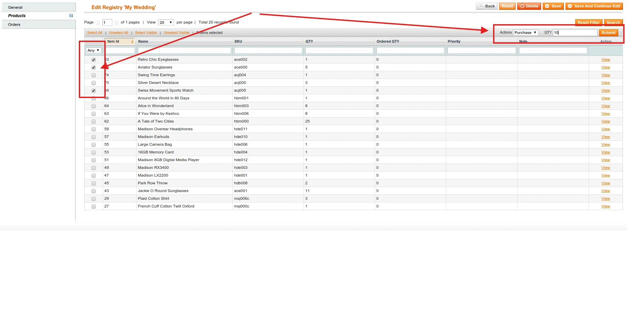This screenshot has height=326, width=644.
Task: Click the small icon beside Products in sidebar
Action: coord(71,15)
